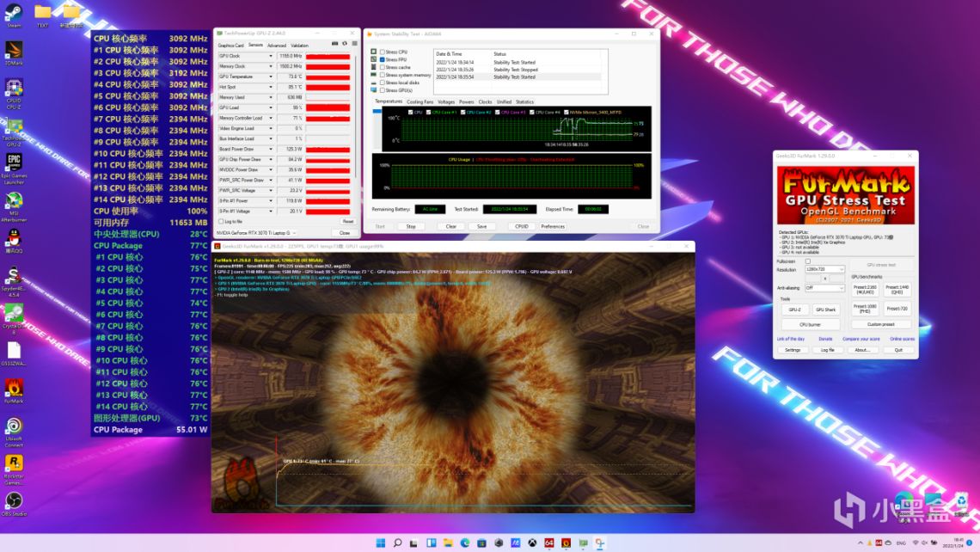Click FurMark custom width input field
Image resolution: width=980 pixels, height=552 pixels.
(815, 279)
